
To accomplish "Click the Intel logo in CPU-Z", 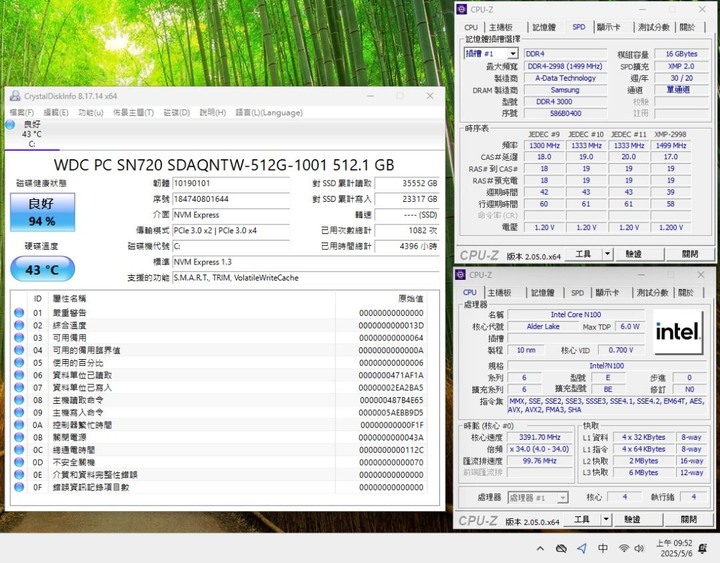I will point(678,332).
